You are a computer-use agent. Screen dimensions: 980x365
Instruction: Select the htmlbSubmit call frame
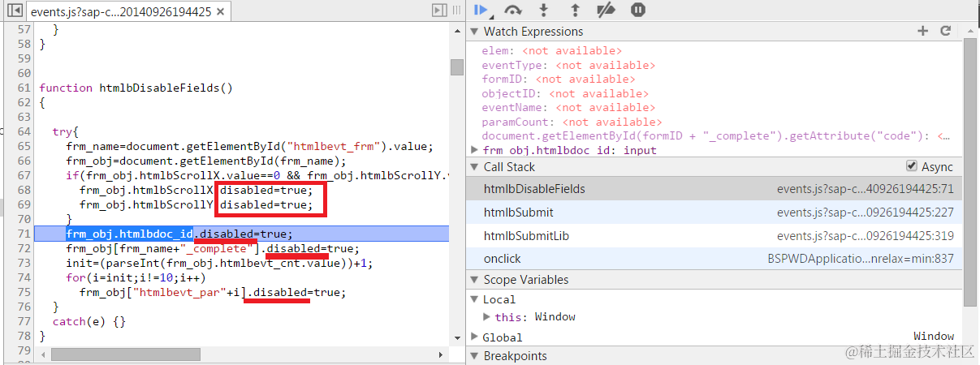point(714,213)
